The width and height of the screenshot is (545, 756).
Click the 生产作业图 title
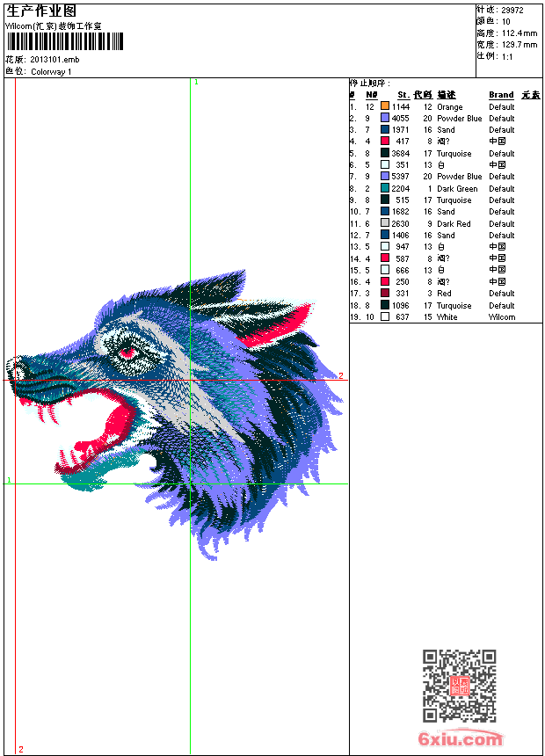point(41,11)
